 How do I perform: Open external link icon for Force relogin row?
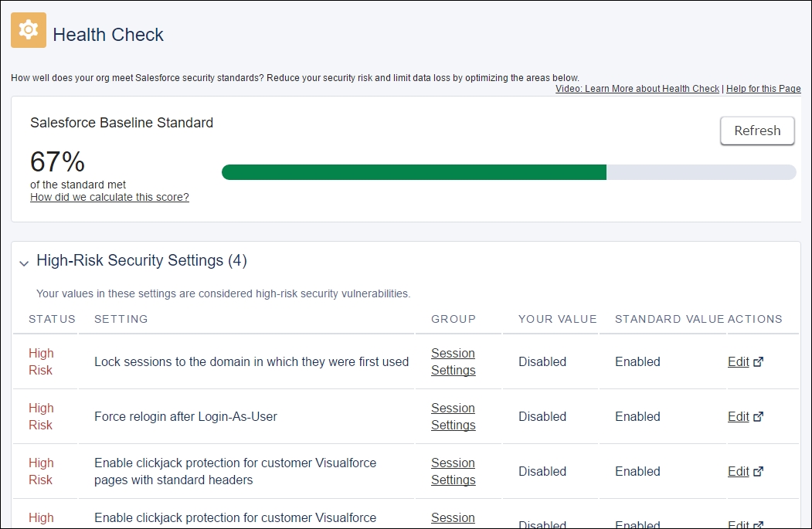point(758,417)
